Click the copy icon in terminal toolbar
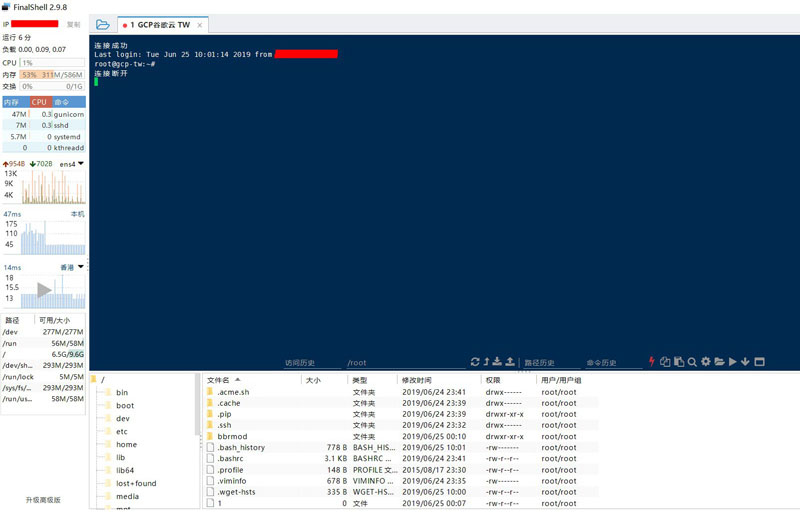The width and height of the screenshot is (800, 512). [x=665, y=362]
